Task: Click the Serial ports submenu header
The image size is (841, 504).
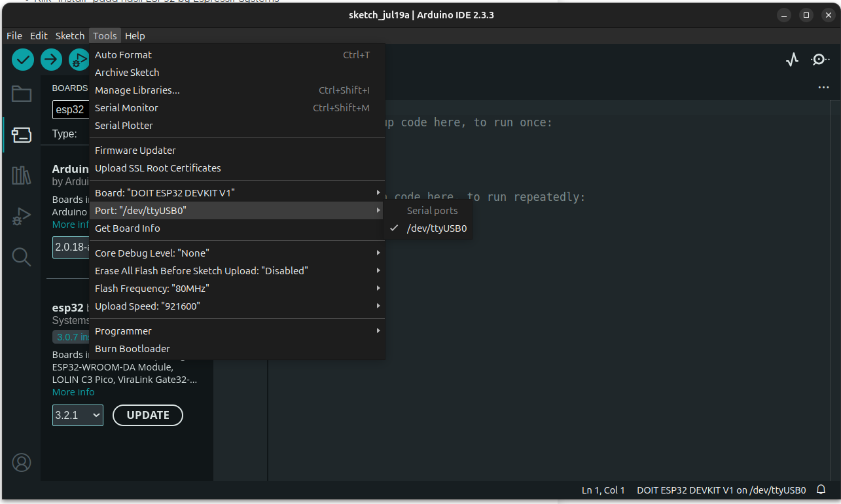Action: click(432, 211)
